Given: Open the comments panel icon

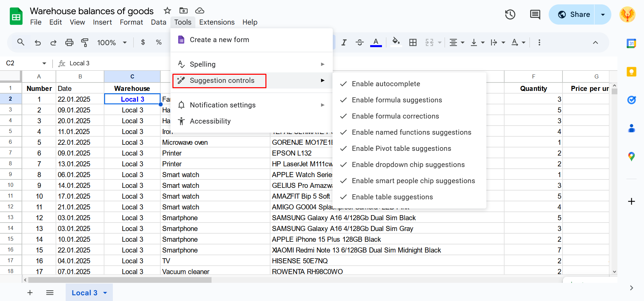Looking at the screenshot, I should click(x=535, y=14).
